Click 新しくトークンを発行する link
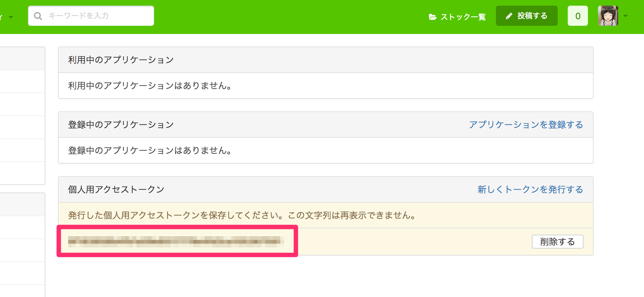Viewport: 644px width, 297px height. click(530, 189)
